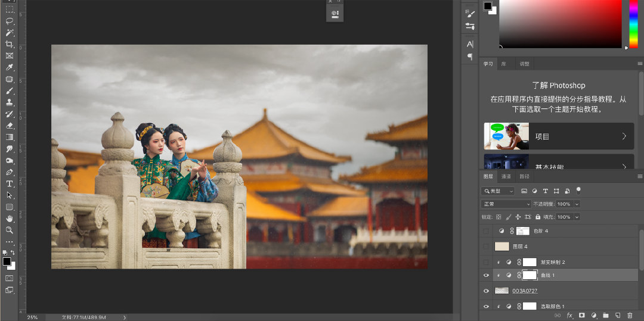Viewport: 644px width, 321px height.
Task: Select the Rectangular Marquee tool
Action: click(x=9, y=10)
